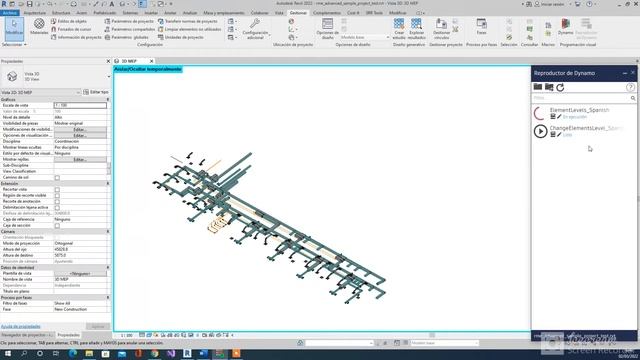Open Parámetros globales
The width and height of the screenshot is (640, 360).
(126, 37)
